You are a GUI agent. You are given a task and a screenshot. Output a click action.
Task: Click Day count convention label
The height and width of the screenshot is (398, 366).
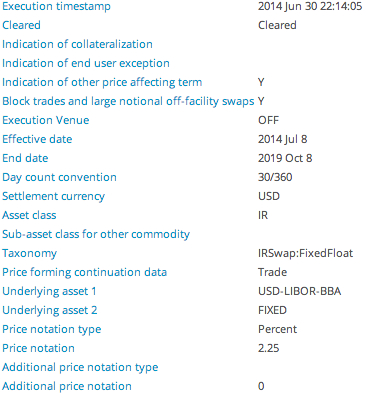pos(59,177)
